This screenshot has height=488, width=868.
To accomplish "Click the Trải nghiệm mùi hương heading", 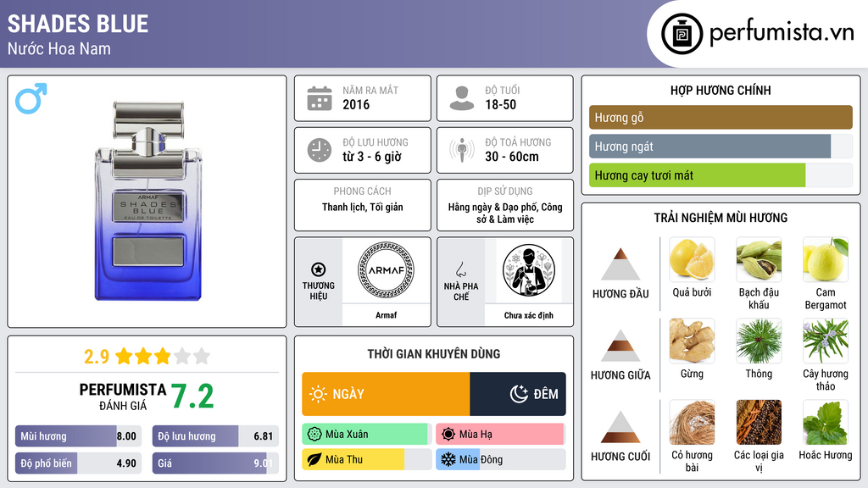I will coord(721,218).
